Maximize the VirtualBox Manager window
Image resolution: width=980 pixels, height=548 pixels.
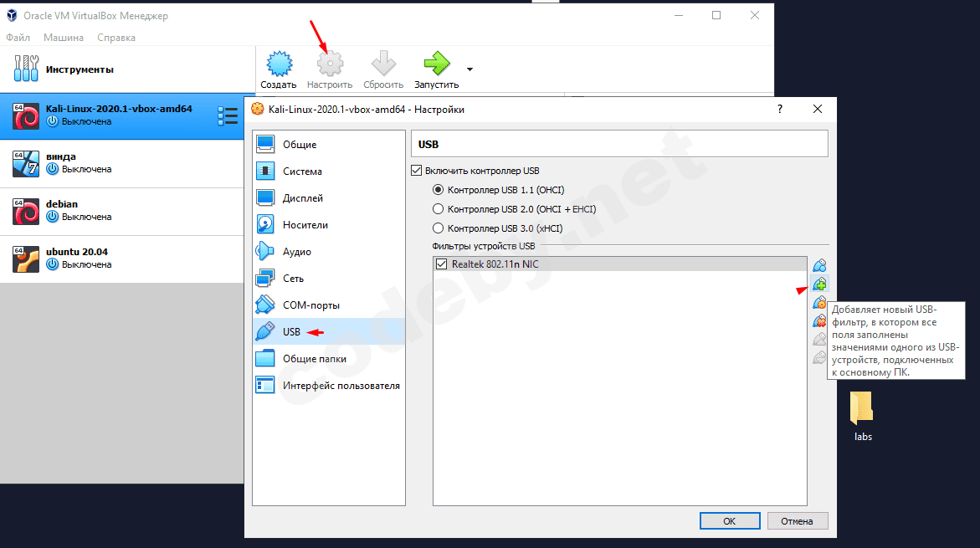click(x=716, y=16)
